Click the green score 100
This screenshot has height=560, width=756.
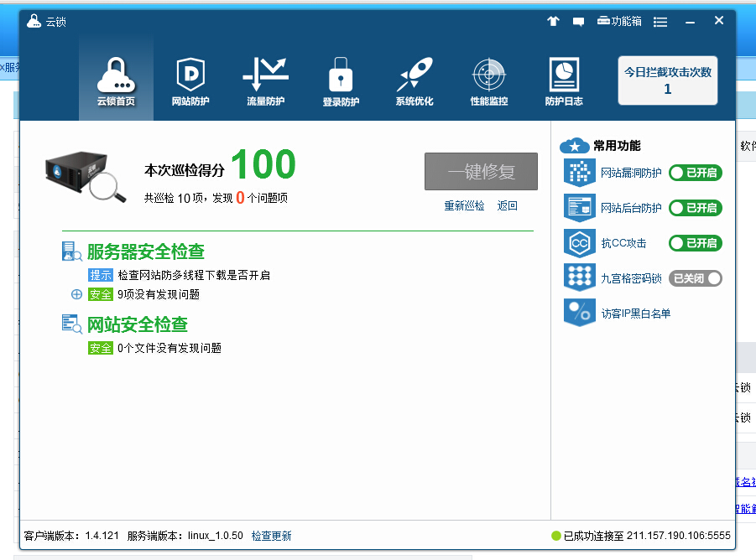click(x=263, y=164)
